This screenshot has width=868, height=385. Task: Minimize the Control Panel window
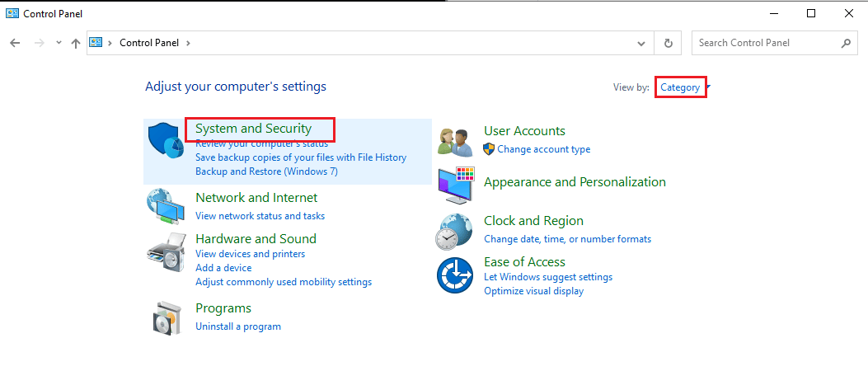(773, 13)
